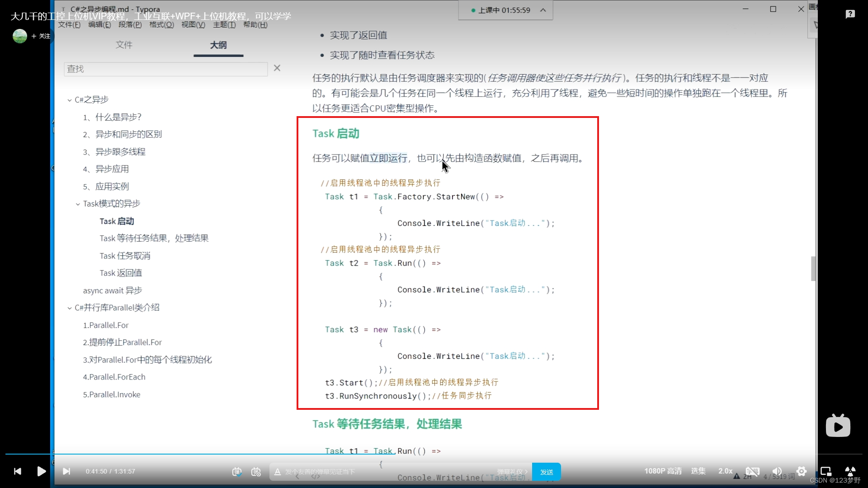The height and width of the screenshot is (488, 868).
Task: Select async await 异步 outline item
Action: coord(113,291)
